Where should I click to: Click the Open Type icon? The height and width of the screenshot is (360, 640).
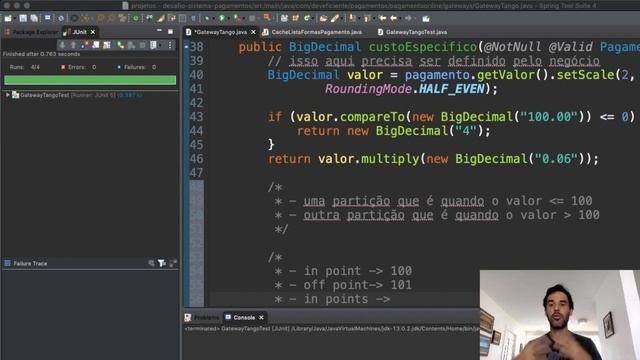click(323, 18)
